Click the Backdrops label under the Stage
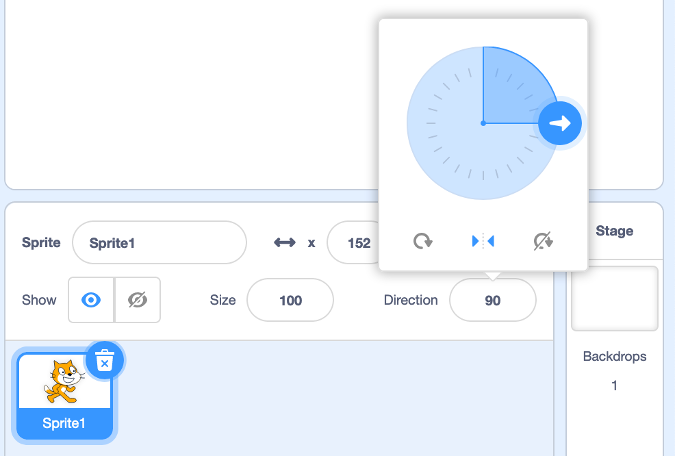Viewport: 675px width, 456px height. pyautogui.click(x=614, y=357)
